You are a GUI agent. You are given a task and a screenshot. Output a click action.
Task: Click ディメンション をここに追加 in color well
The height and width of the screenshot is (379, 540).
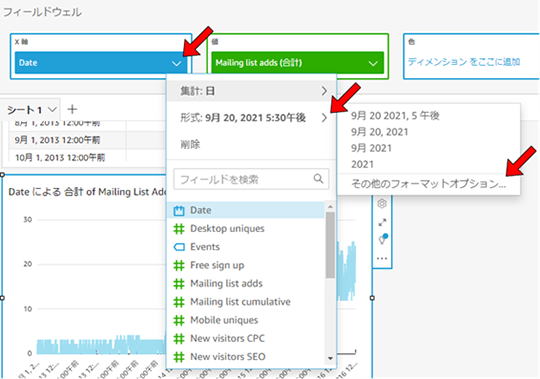pos(464,62)
